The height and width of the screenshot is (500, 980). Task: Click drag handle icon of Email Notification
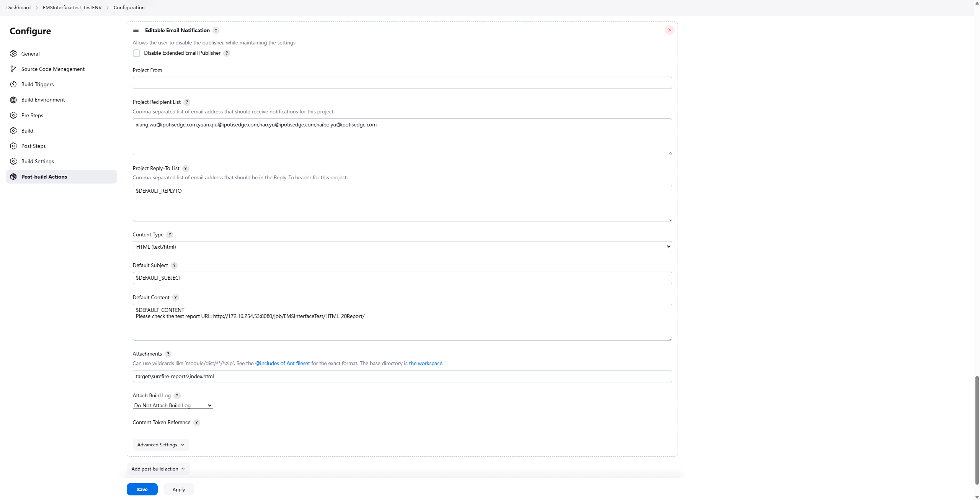136,31
